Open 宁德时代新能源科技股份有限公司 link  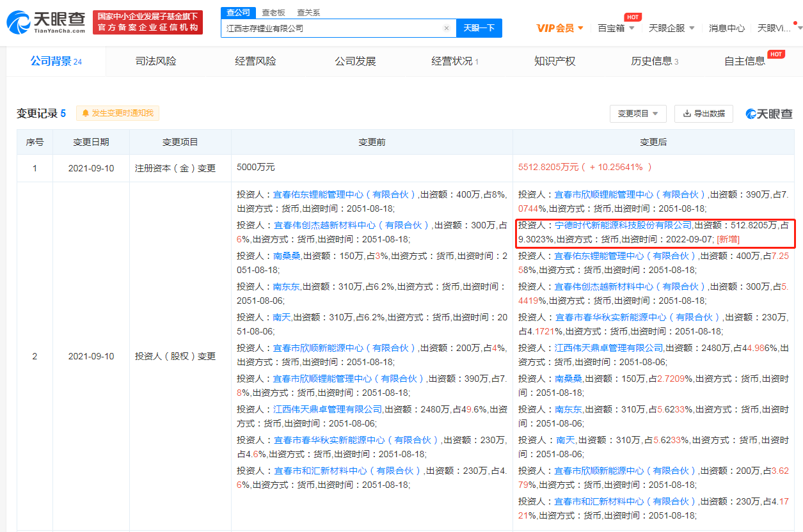[x=623, y=225]
